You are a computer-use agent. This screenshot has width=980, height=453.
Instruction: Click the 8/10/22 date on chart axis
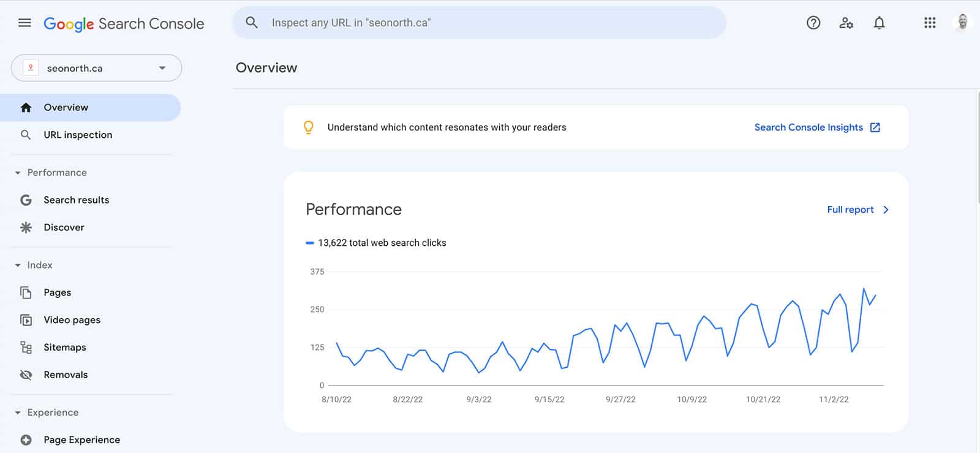point(336,400)
